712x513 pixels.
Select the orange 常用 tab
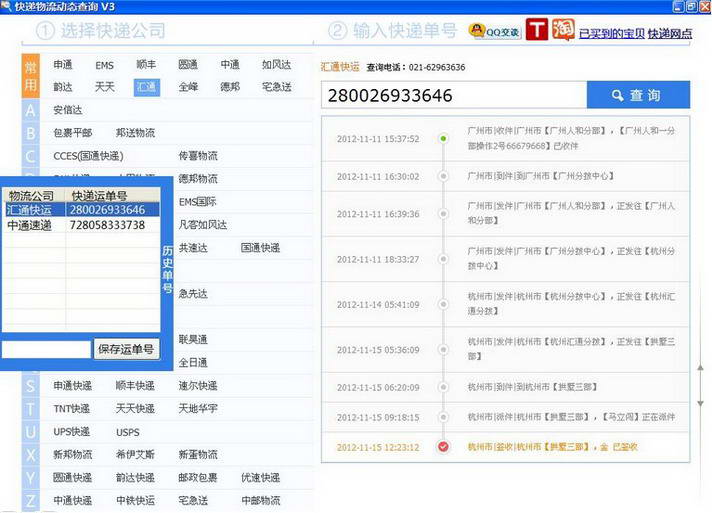(x=30, y=76)
